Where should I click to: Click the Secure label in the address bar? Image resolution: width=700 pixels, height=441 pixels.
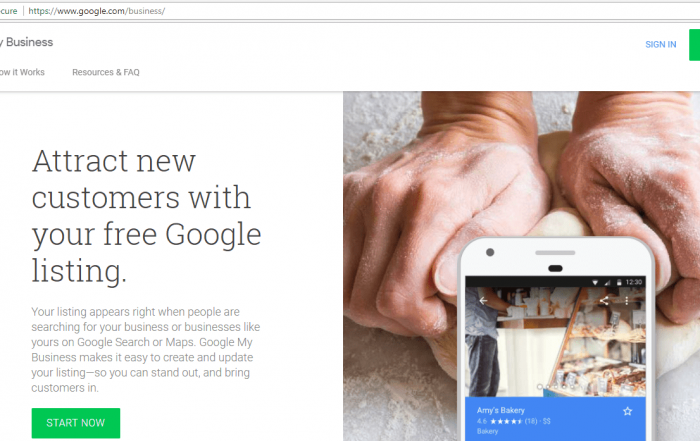pyautogui.click(x=8, y=11)
